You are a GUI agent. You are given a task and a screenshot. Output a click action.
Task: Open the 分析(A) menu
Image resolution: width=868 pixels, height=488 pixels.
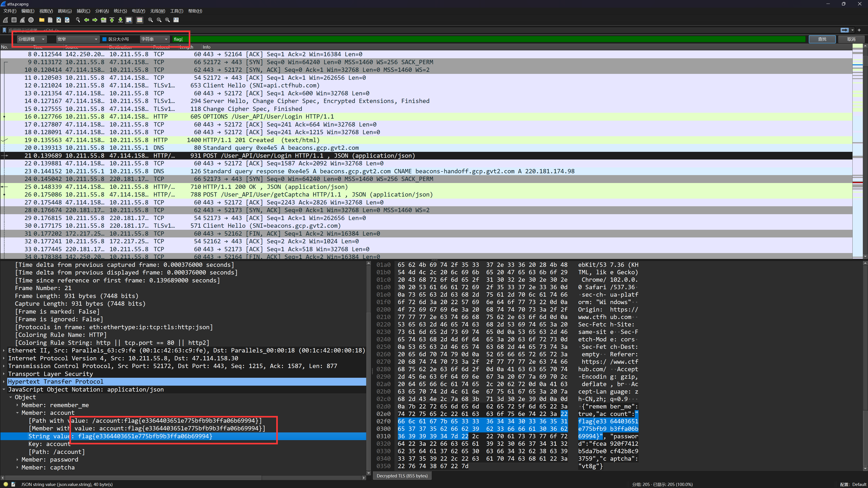click(102, 11)
